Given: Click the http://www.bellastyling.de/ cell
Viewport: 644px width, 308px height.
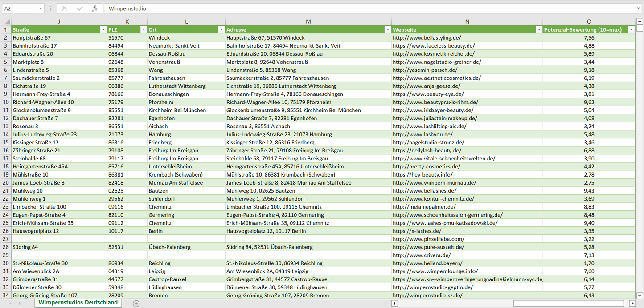Looking at the screenshot, I should [x=427, y=38].
